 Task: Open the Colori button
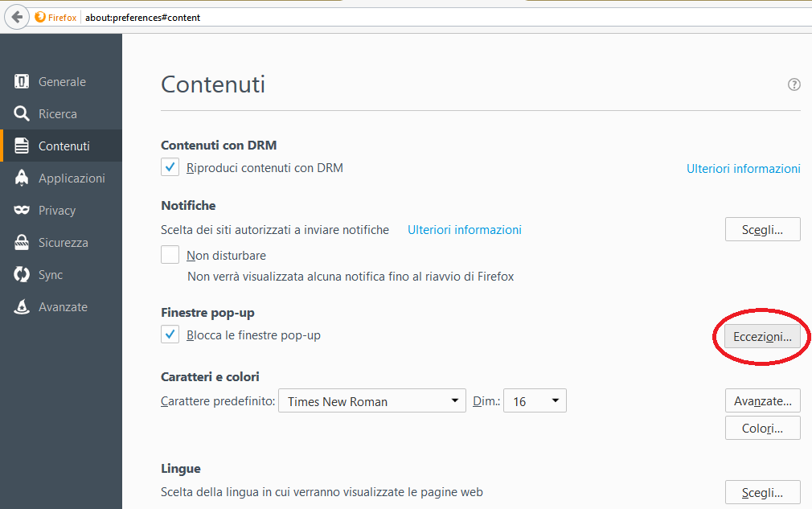coord(763,429)
